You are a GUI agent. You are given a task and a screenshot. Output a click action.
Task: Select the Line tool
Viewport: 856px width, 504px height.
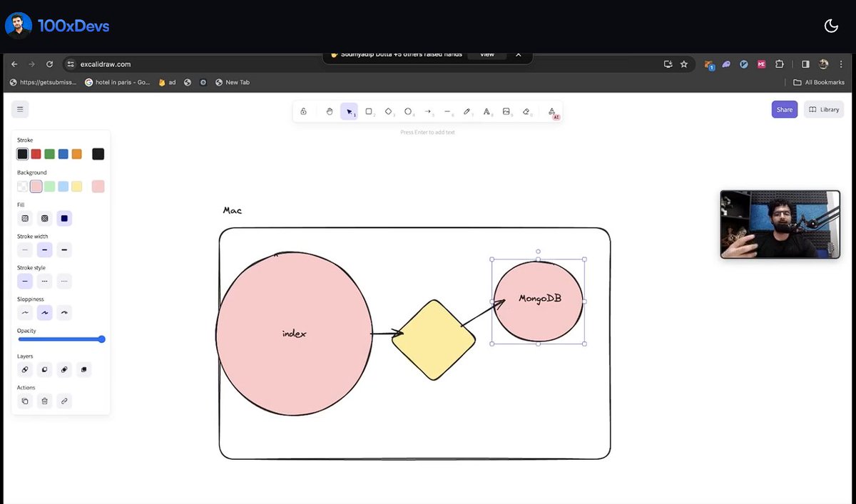tap(448, 111)
